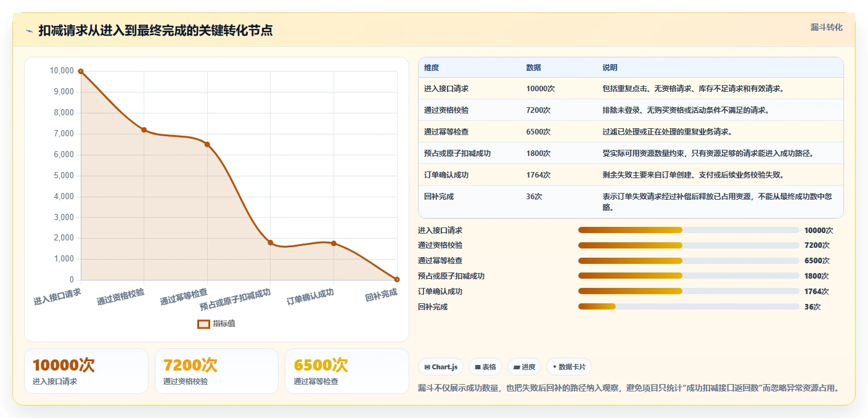Image resolution: width=868 pixels, height=418 pixels.
Task: Open the 6500次 通过幂等检查 data card
Action: (347, 371)
